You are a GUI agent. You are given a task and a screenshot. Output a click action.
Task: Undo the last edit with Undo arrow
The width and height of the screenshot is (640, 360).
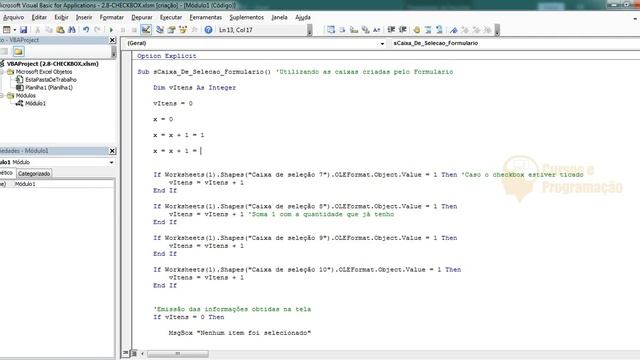86,30
